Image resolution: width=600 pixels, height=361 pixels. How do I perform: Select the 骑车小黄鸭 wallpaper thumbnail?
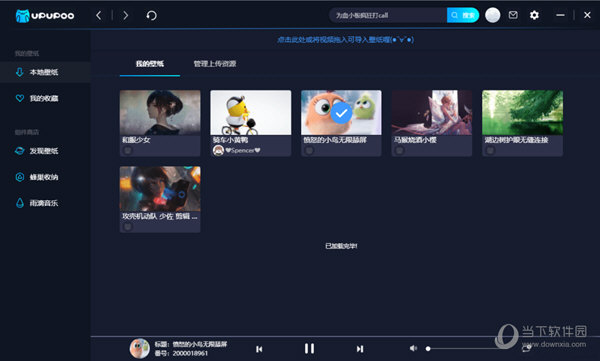point(251,112)
